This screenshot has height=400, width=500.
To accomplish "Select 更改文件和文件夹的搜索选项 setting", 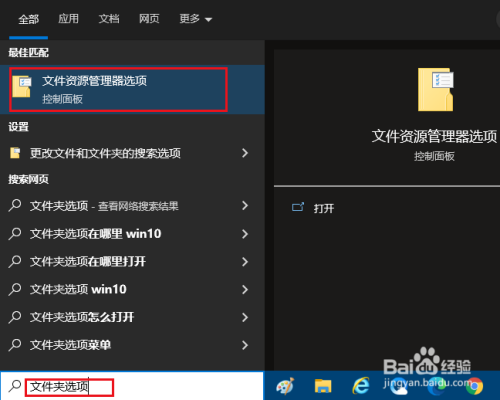I will [132, 153].
